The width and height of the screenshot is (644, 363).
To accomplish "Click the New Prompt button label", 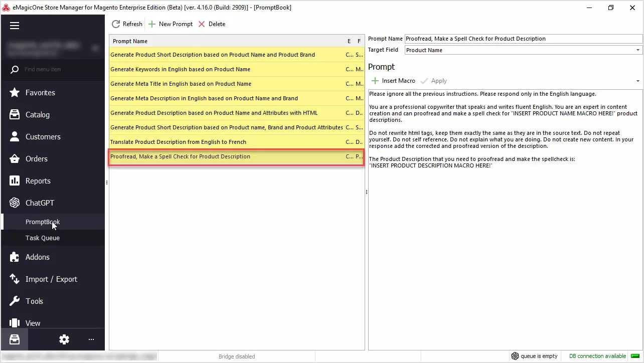I will [176, 24].
